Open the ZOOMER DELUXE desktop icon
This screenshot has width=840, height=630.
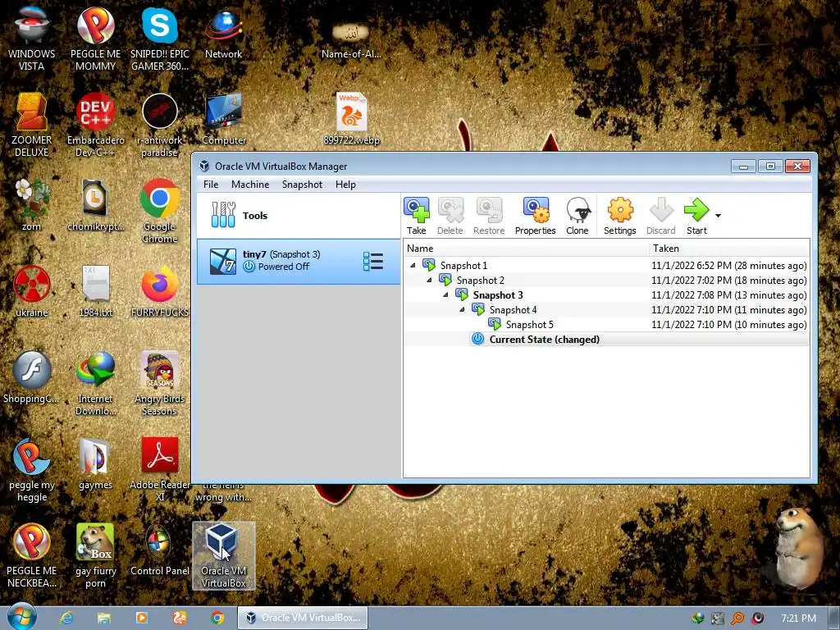(x=32, y=125)
